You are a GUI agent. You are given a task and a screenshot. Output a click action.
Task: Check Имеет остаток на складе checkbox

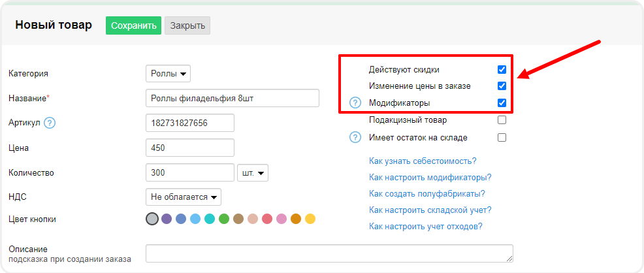[x=502, y=137]
